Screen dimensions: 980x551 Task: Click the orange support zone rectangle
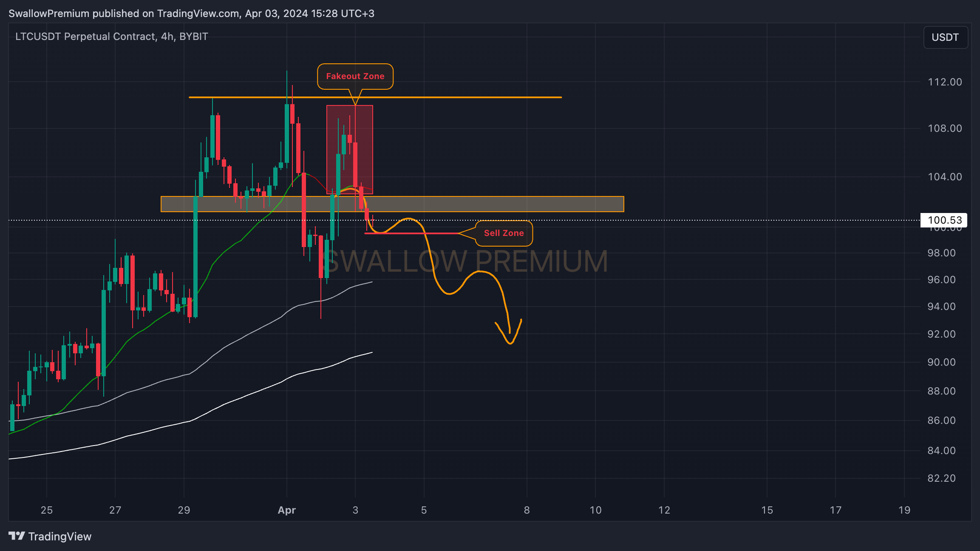(392, 204)
